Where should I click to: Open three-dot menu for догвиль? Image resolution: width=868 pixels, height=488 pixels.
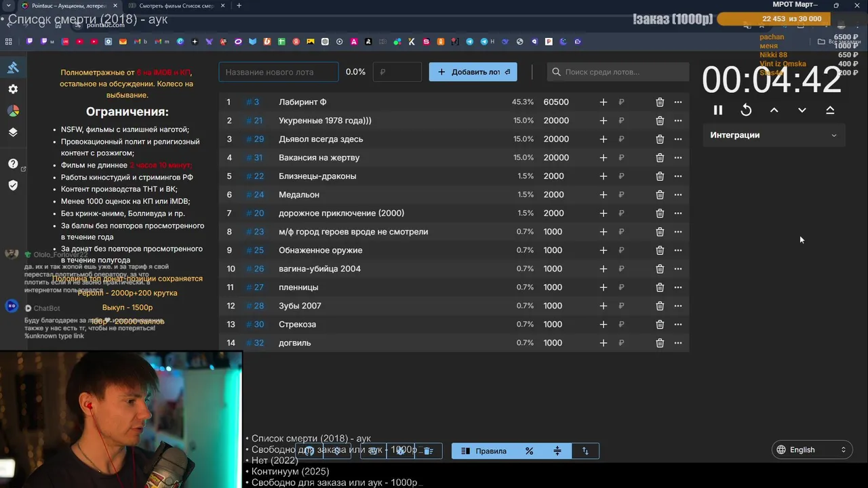tap(678, 343)
